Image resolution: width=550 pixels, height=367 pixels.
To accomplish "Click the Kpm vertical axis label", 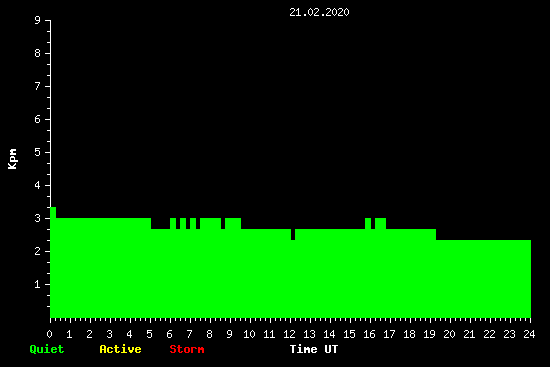I will (12, 159).
